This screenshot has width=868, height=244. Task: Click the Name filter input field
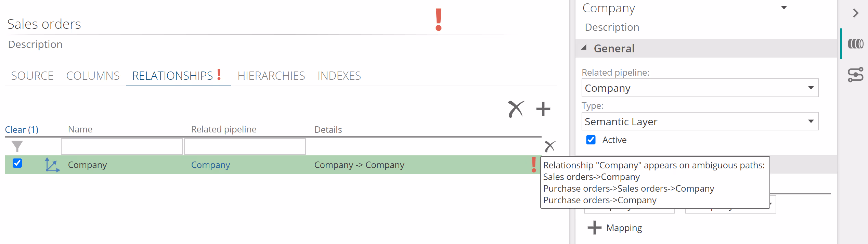(x=121, y=146)
